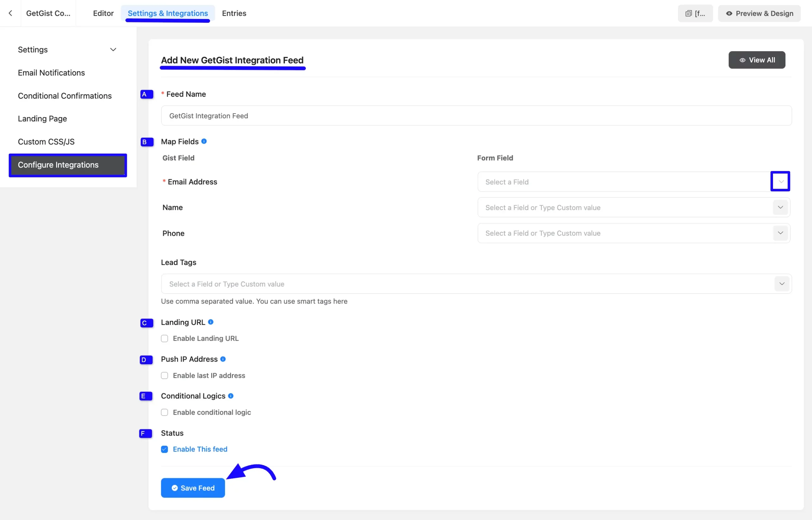Click the GetGist Co... form title

pyautogui.click(x=48, y=13)
